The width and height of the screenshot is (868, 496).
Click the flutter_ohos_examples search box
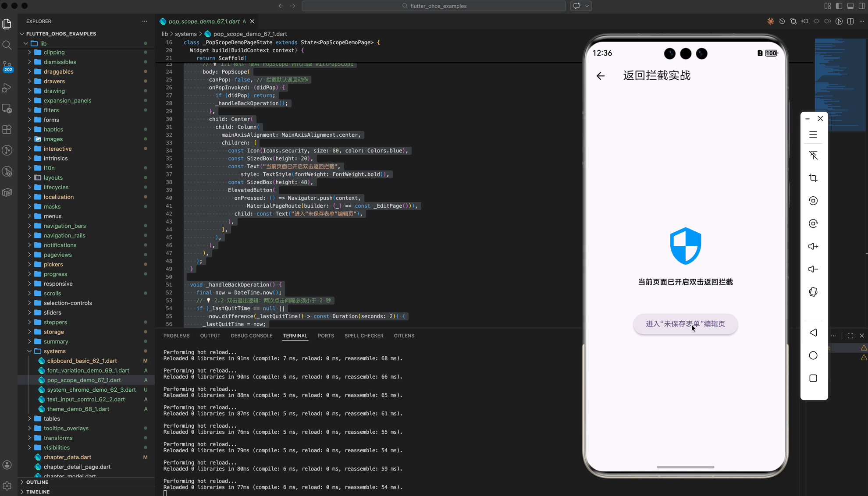[434, 6]
